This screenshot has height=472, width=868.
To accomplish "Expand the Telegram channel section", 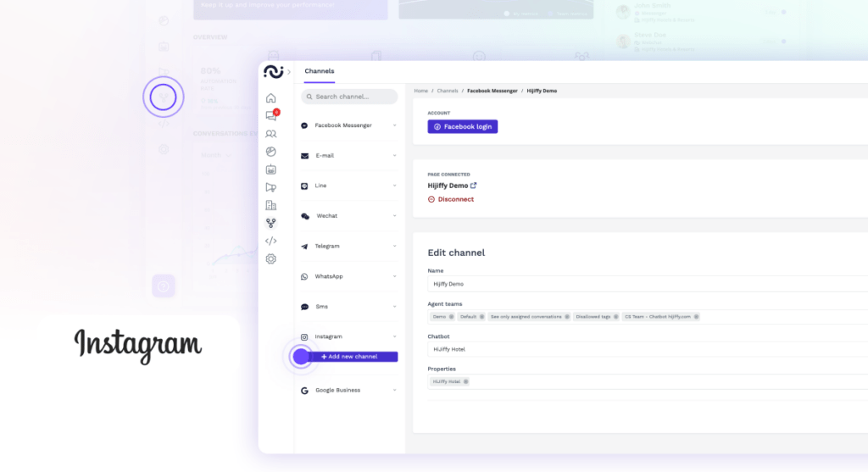I will [394, 247].
